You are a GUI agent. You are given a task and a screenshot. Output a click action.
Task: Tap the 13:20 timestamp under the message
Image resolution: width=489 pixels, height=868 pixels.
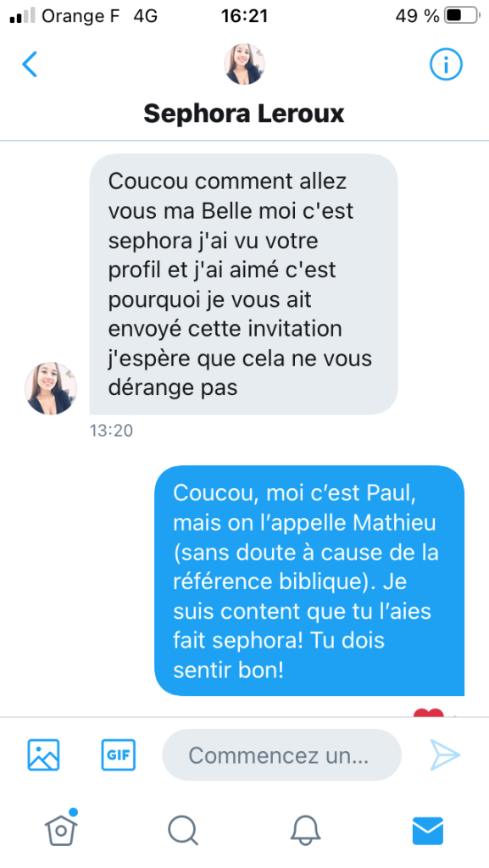111,431
